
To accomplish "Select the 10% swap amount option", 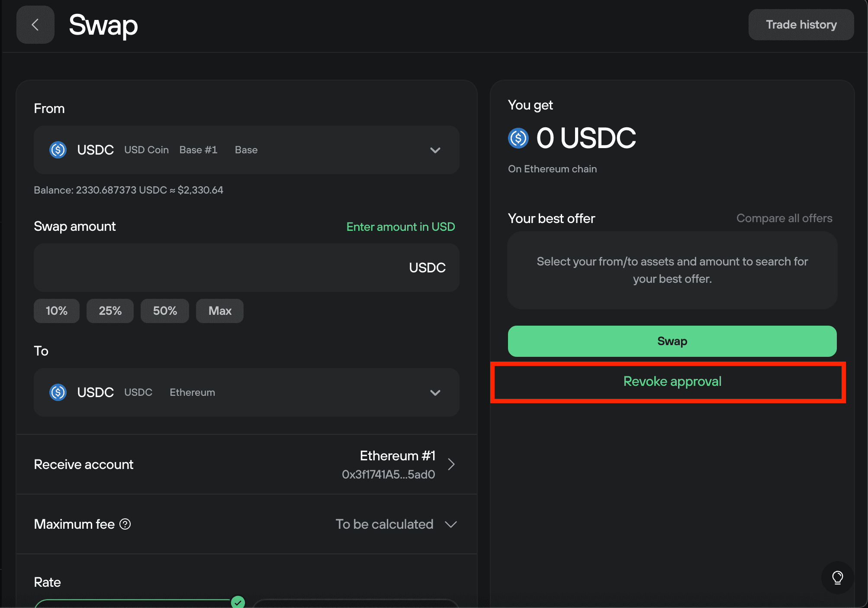I will point(56,310).
